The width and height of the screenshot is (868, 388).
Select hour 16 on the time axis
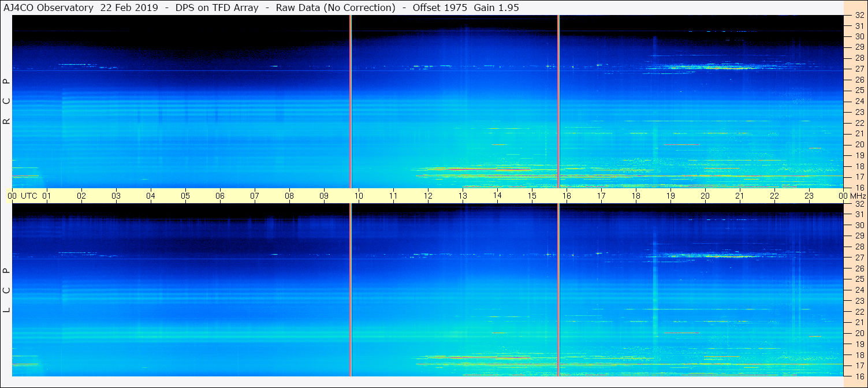(x=567, y=196)
